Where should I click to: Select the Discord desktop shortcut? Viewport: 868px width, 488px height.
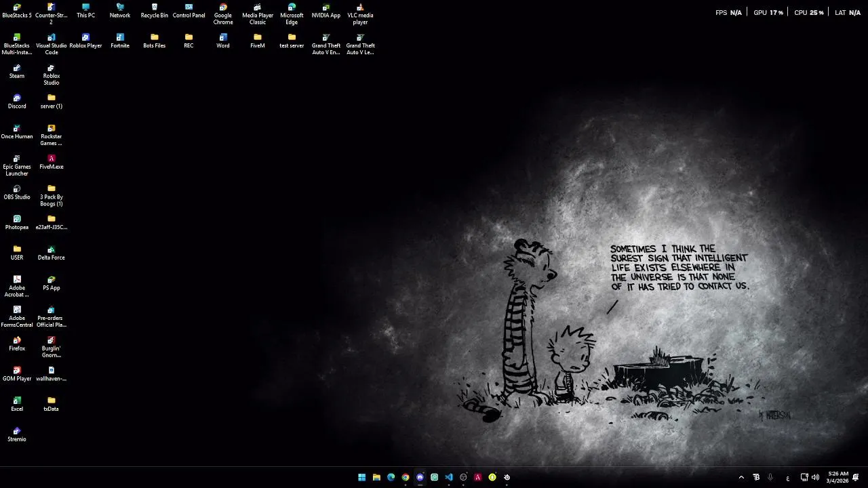coord(17,102)
